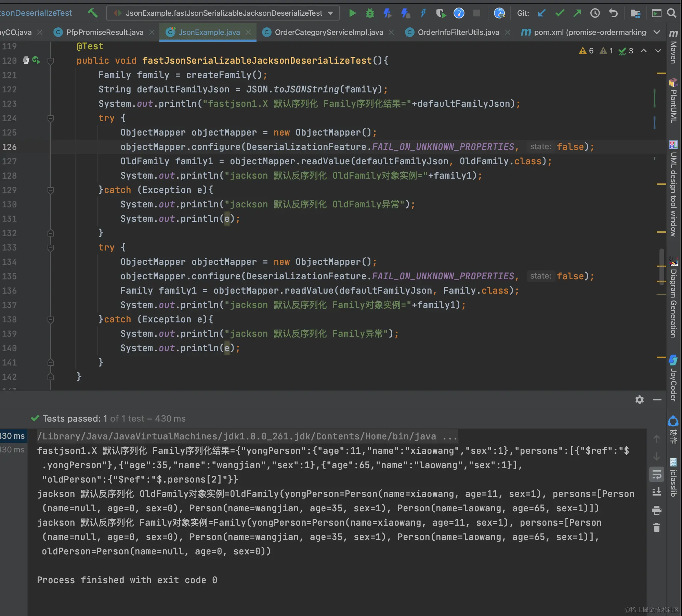Click the /Library/Java/.../bin/java command line
The height and width of the screenshot is (616, 682).
[x=247, y=436]
